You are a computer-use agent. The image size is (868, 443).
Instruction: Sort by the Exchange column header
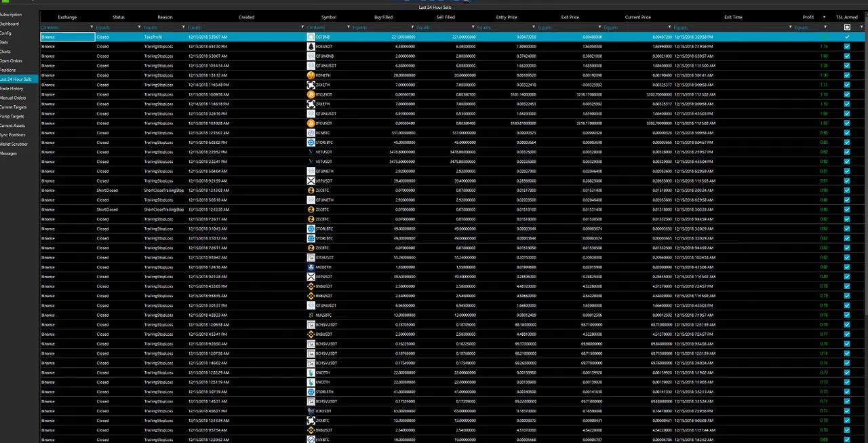coord(67,17)
